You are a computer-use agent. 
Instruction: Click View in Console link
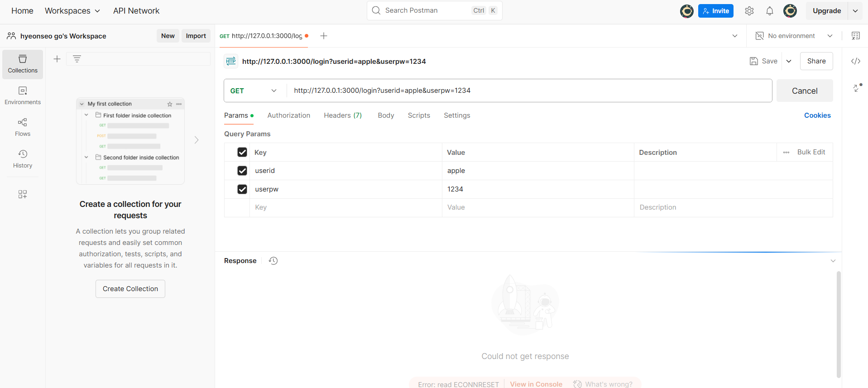pyautogui.click(x=536, y=384)
